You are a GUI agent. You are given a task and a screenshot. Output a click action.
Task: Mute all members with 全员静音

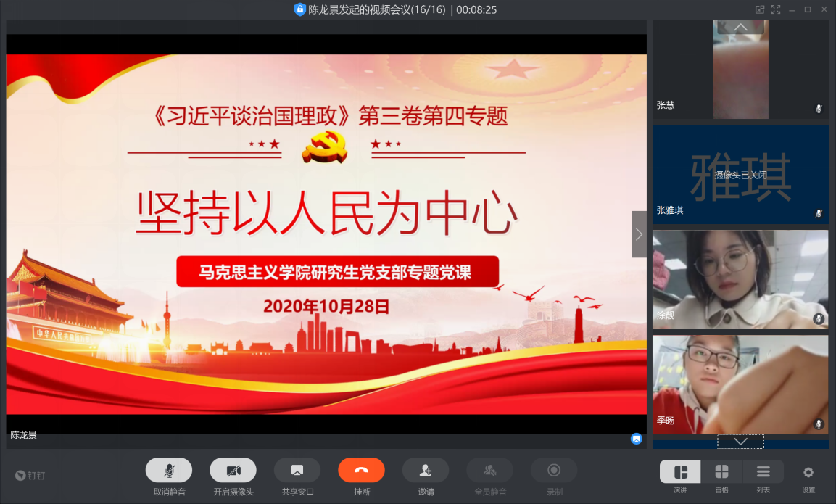pos(489,471)
